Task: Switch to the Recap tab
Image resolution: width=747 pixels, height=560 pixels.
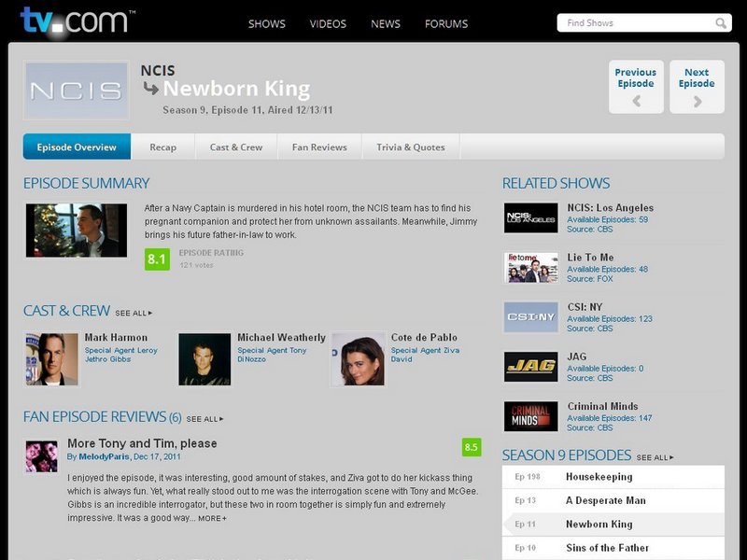Action: point(162,147)
